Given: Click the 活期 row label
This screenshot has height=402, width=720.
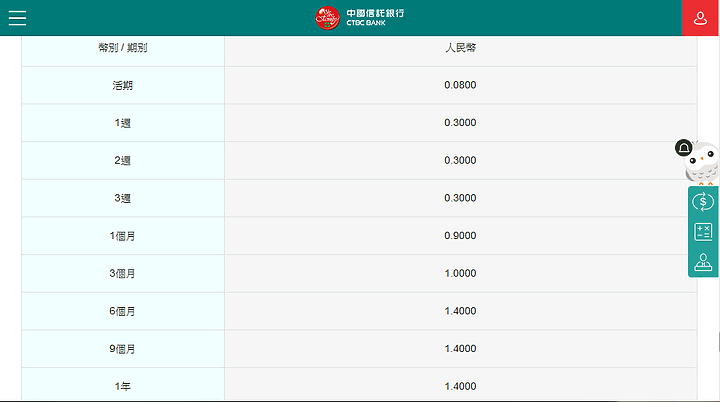Looking at the screenshot, I should (x=123, y=85).
